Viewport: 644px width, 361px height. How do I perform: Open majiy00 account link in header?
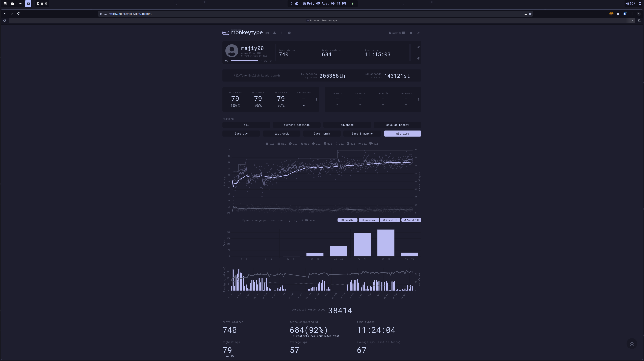(397, 33)
